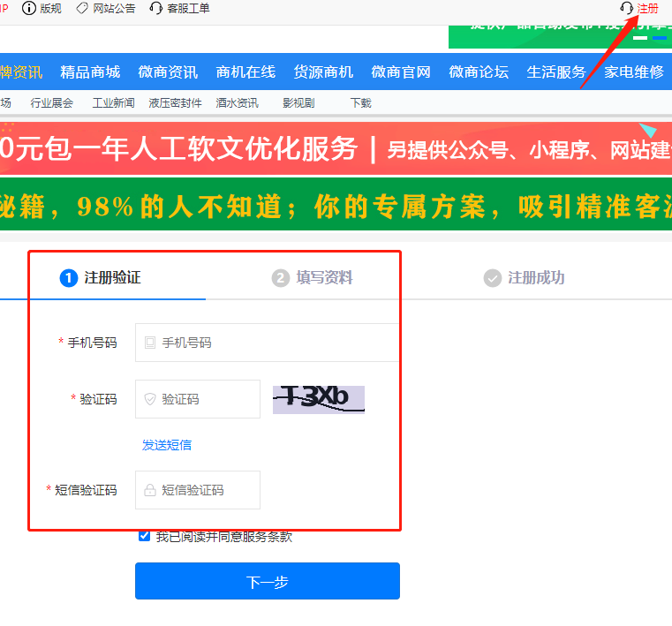Open 下载 sub-navigation link
The image size is (672, 626).
tap(361, 102)
